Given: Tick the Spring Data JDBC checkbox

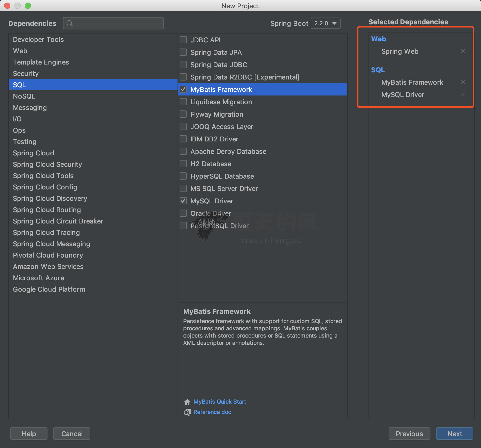Looking at the screenshot, I should coord(183,65).
